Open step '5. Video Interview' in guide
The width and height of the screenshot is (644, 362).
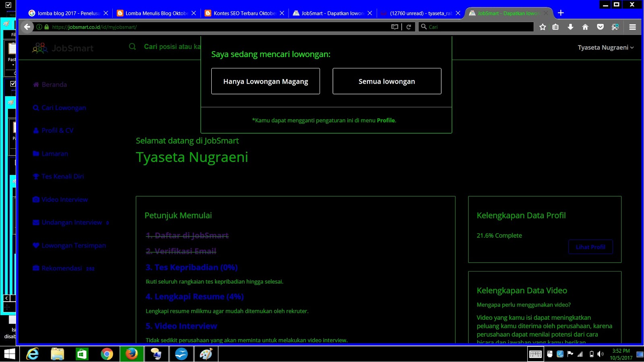[x=181, y=326]
